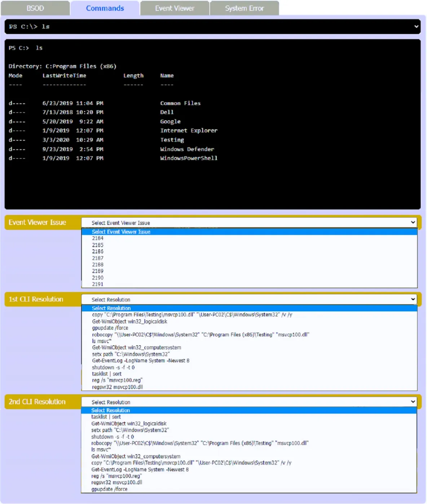The image size is (427, 504).
Task: Open the 1st CLI Resolution dropdown
Action: pos(249,299)
